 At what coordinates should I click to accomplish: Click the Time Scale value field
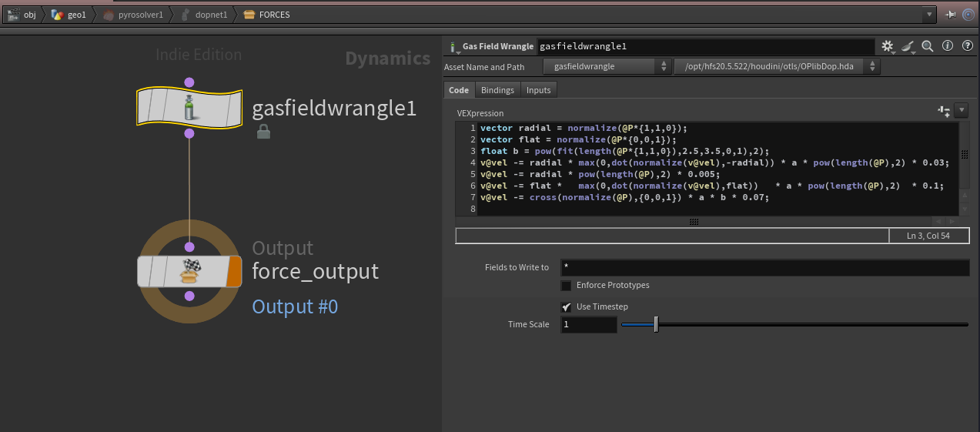point(589,324)
